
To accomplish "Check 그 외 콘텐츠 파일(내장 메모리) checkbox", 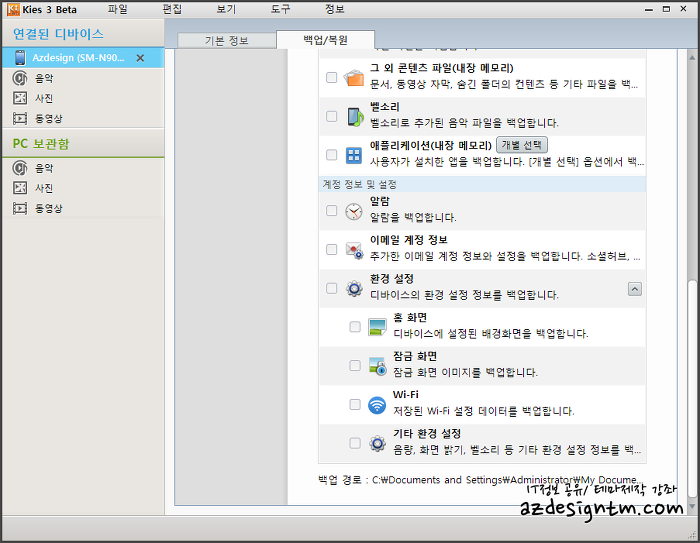I will [x=331, y=78].
